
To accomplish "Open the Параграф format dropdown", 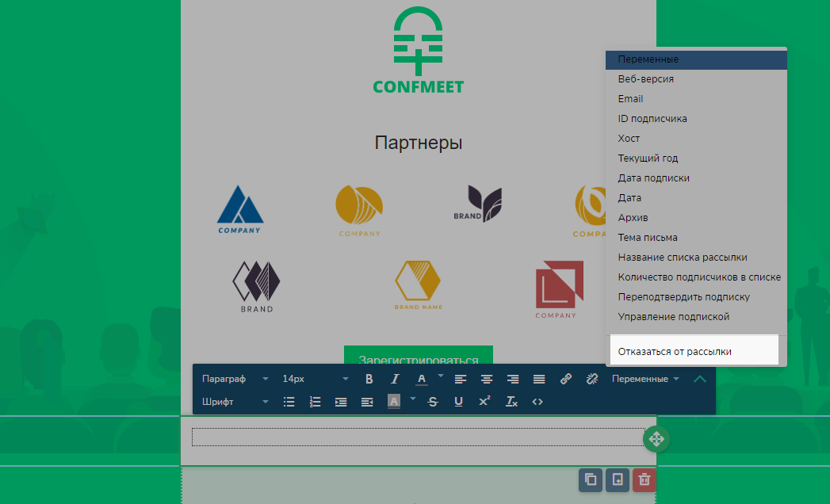I will point(235,379).
